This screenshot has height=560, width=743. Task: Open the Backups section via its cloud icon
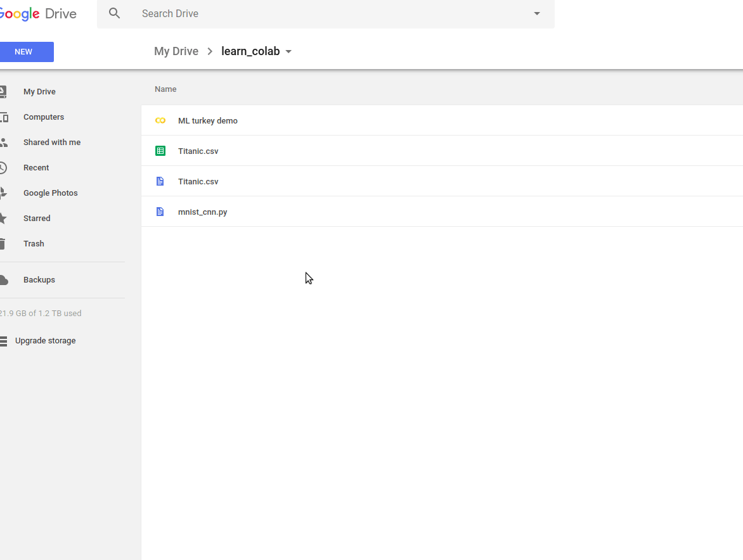tap(5, 279)
